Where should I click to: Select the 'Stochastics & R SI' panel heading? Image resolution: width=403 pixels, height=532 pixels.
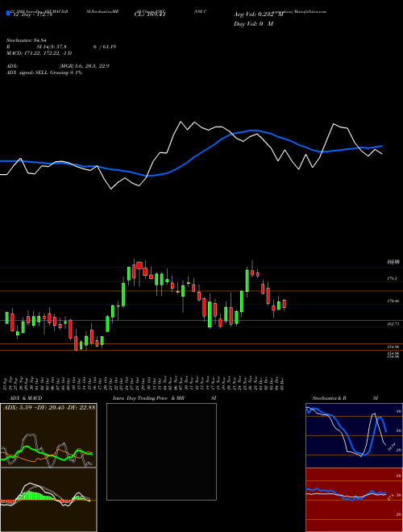coord(345,398)
